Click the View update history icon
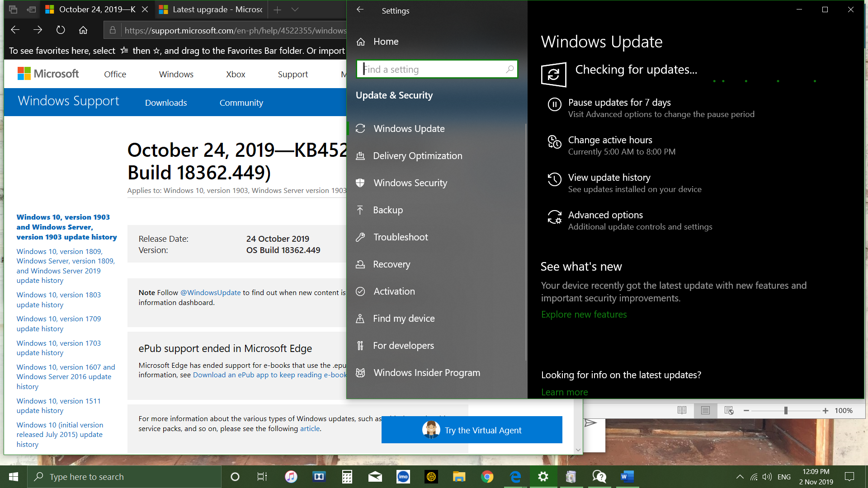The width and height of the screenshot is (868, 488). click(x=554, y=179)
